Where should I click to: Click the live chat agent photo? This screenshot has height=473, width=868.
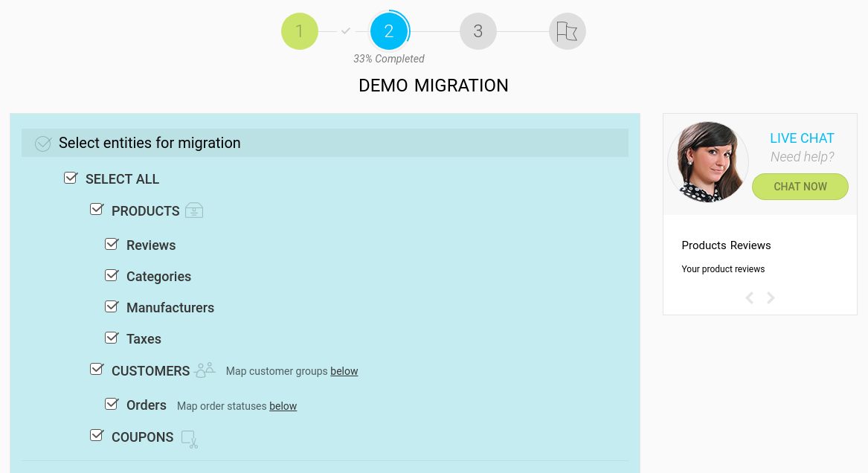tap(707, 162)
